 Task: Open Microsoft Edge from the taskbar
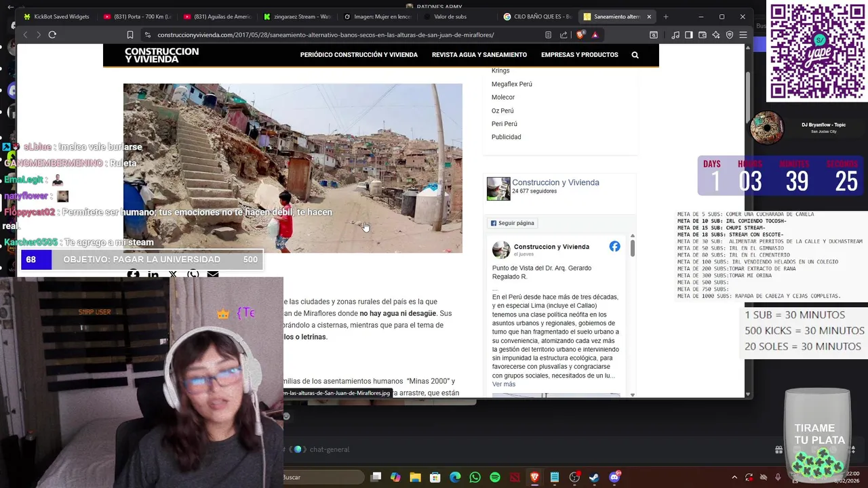point(455,477)
